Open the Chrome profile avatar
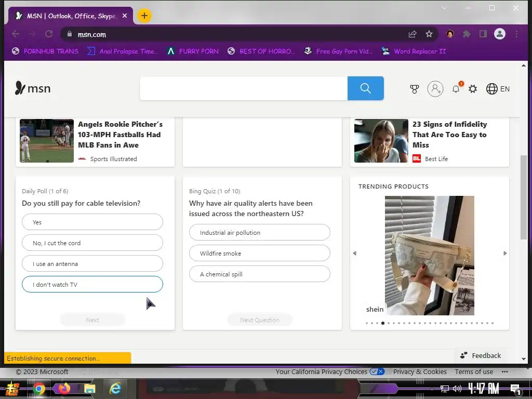The width and height of the screenshot is (532, 399). pyautogui.click(x=499, y=34)
